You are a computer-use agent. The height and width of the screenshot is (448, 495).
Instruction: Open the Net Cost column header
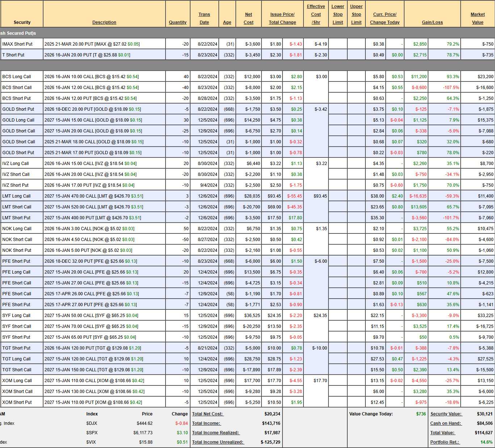(x=248, y=18)
